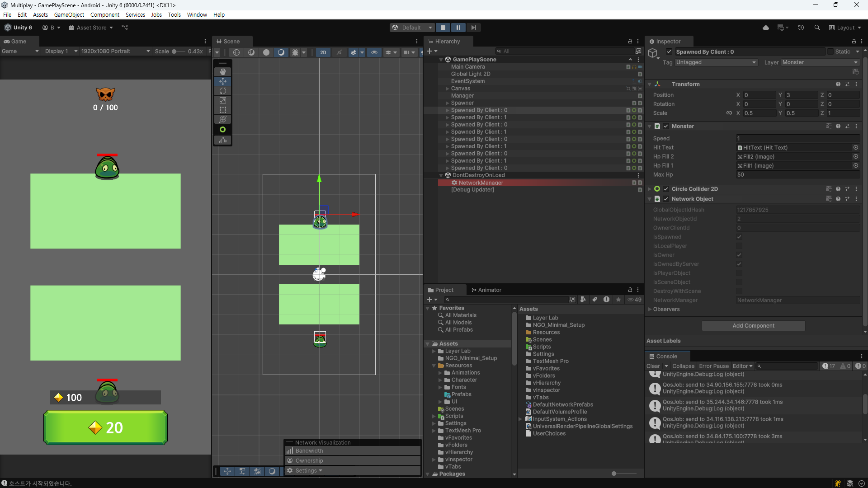
Task: Expand the Circle Collider 2D component
Action: (650, 189)
